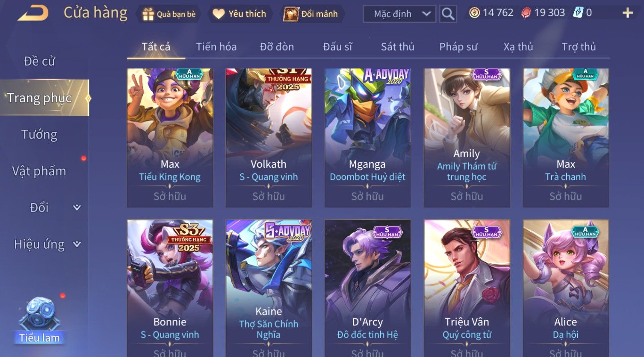Tap the gold coin balance icon

click(474, 13)
